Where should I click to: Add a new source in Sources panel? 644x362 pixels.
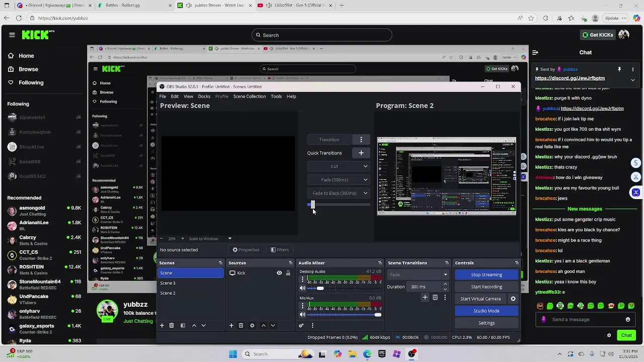point(231,326)
